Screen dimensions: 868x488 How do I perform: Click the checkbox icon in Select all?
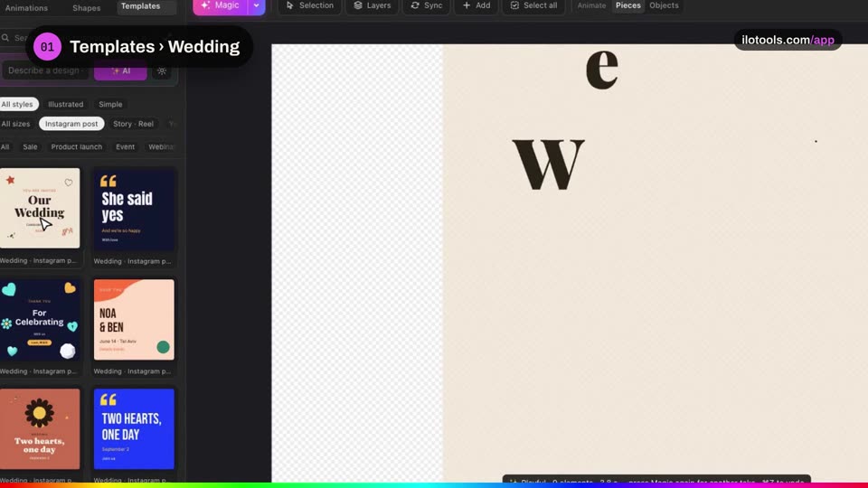(514, 5)
